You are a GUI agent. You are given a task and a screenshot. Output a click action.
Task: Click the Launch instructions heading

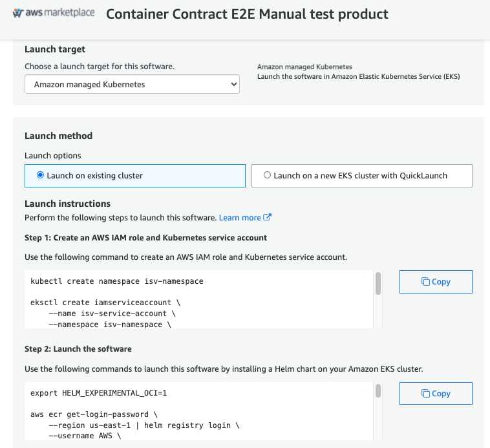(x=67, y=204)
